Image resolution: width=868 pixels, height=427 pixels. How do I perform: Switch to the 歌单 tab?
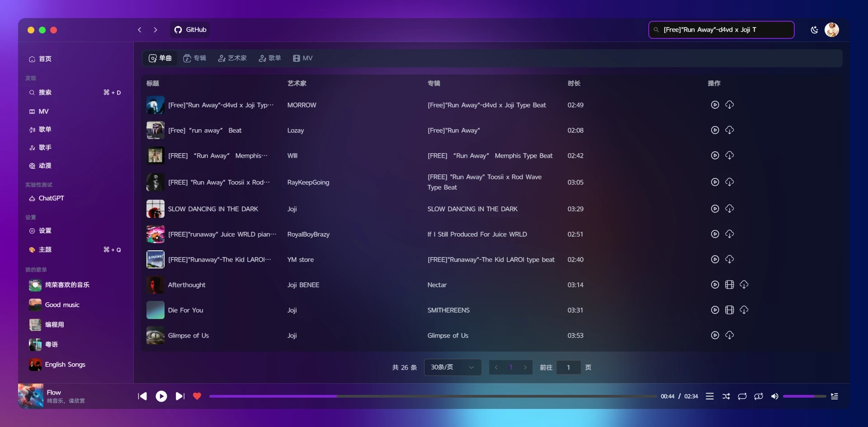(270, 58)
